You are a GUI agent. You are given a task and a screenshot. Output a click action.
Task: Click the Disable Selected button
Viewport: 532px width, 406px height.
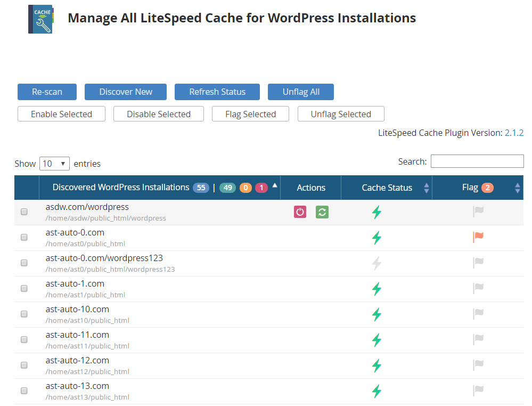[x=159, y=114]
